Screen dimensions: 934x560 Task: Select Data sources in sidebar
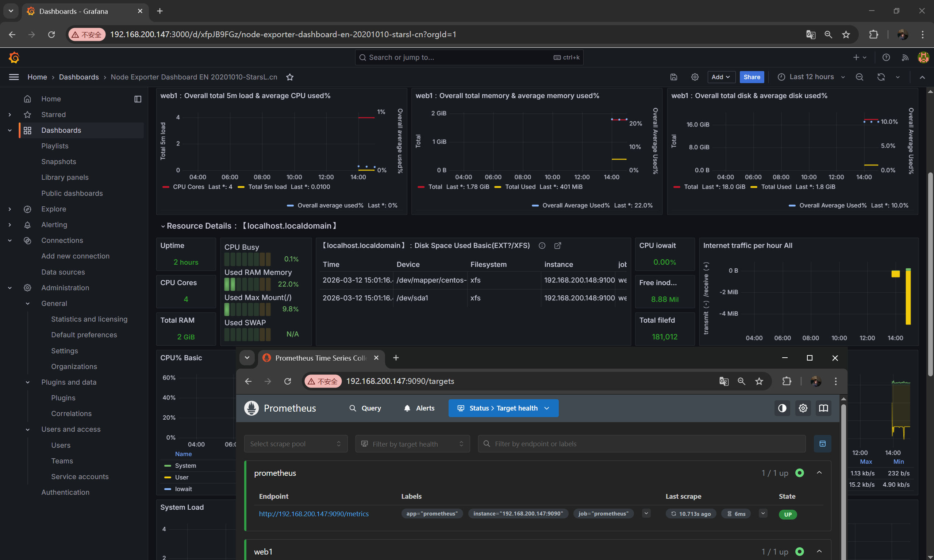point(63,272)
